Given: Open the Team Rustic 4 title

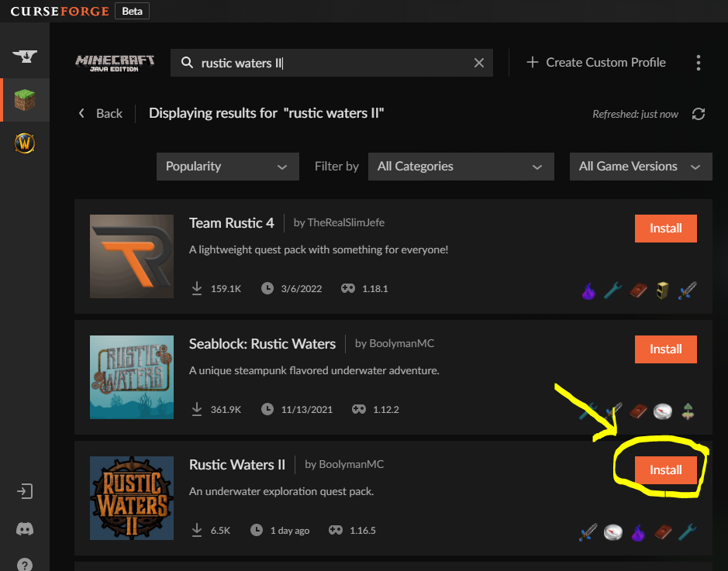Looking at the screenshot, I should [x=231, y=223].
